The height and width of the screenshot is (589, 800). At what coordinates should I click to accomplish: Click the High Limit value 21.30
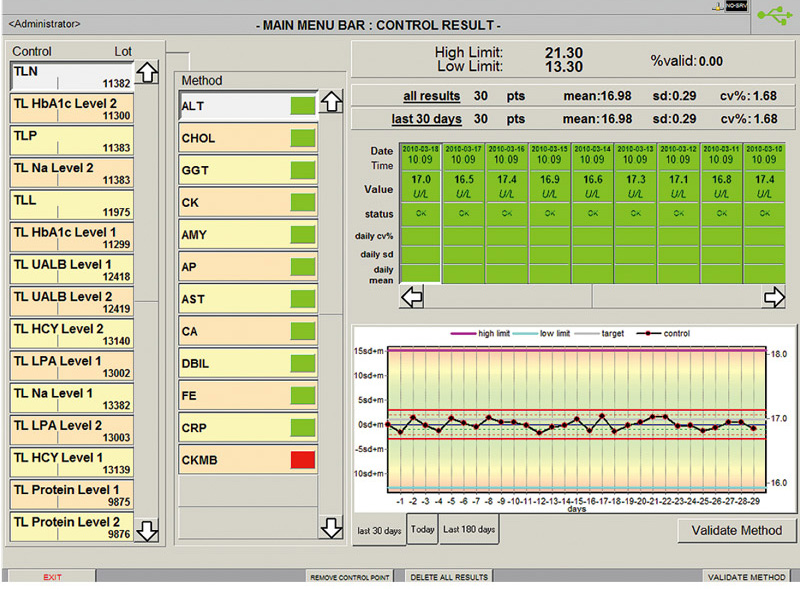tap(564, 53)
